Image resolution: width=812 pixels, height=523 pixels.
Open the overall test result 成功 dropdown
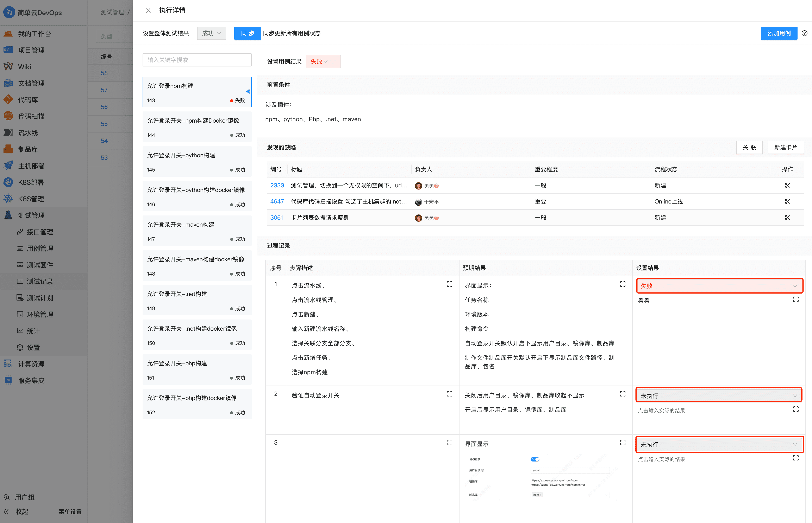211,33
